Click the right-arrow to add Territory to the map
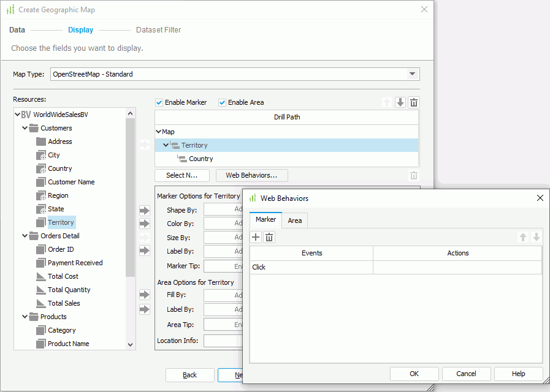 click(x=144, y=224)
